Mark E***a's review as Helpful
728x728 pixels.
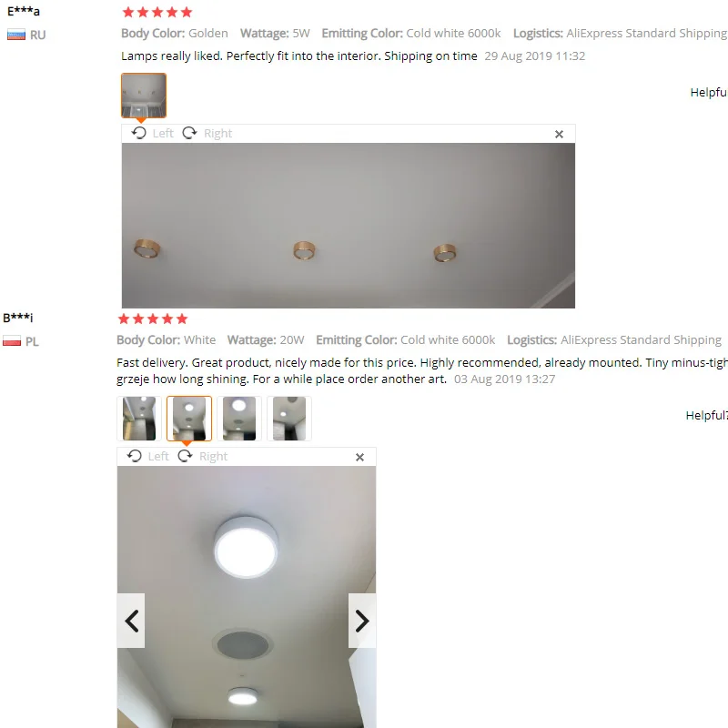click(709, 93)
